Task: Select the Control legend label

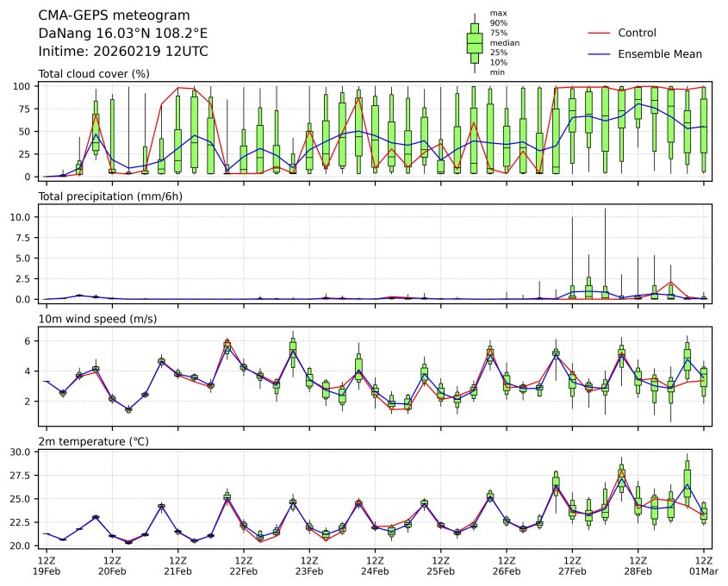Action: pyautogui.click(x=637, y=33)
